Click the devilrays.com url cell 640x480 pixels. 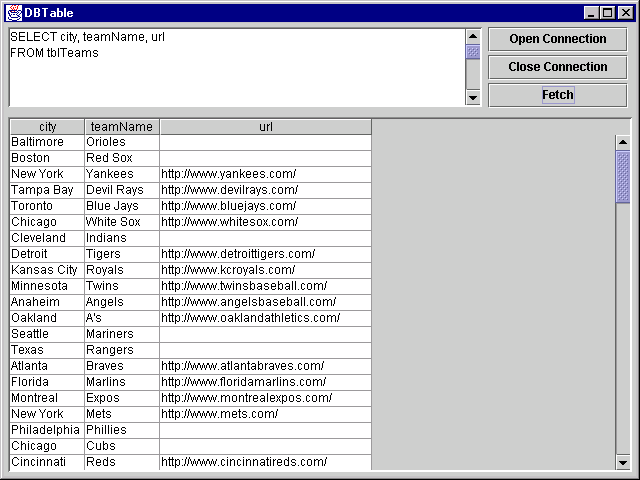tap(266, 190)
